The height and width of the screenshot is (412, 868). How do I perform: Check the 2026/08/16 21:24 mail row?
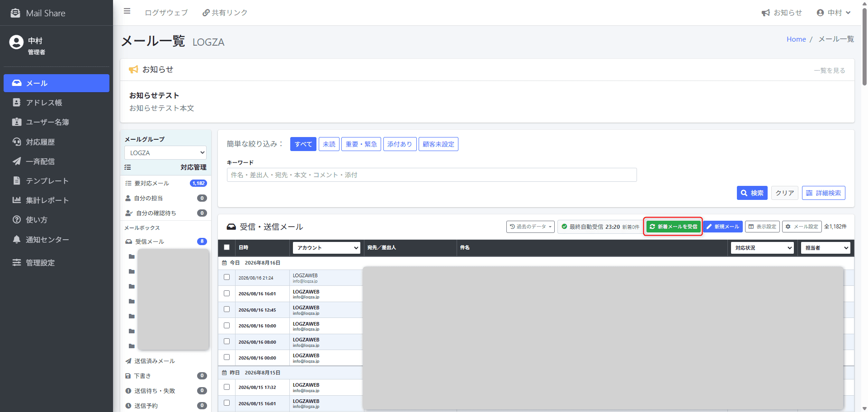[x=227, y=277]
